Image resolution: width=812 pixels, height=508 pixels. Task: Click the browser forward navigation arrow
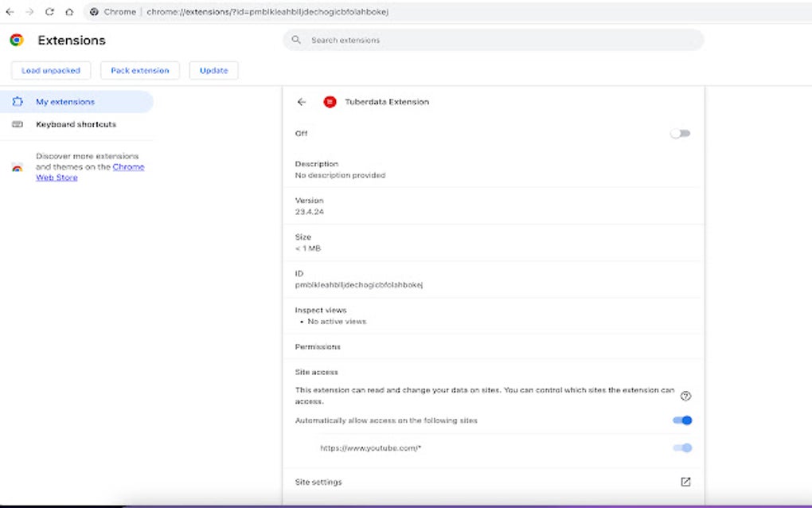(29, 12)
